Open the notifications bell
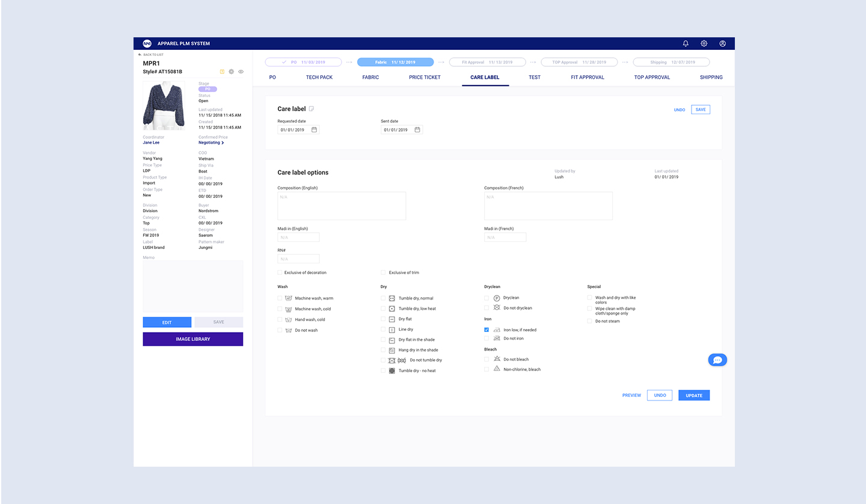The height and width of the screenshot is (504, 866). [x=686, y=43]
